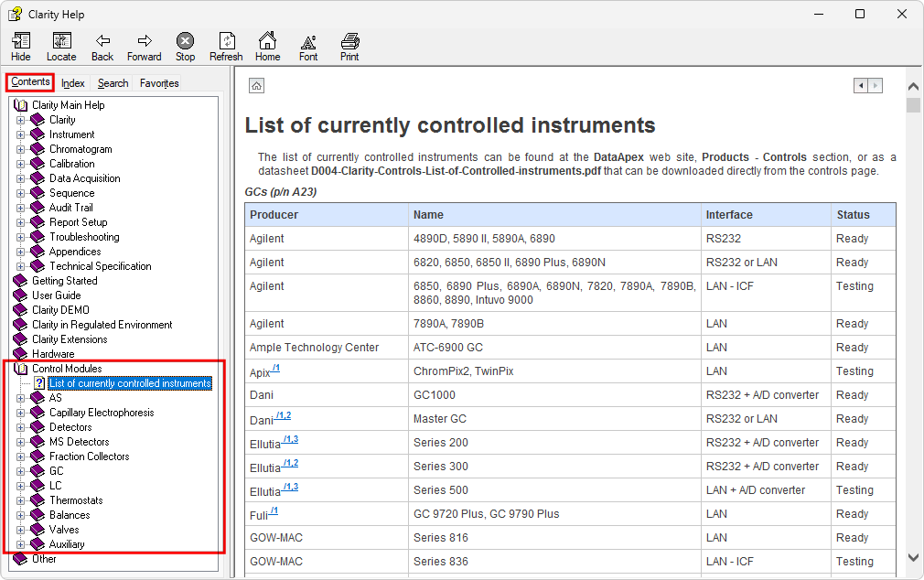Open Apix footnote 1 link
This screenshot has width=924, height=580.
[x=275, y=369]
